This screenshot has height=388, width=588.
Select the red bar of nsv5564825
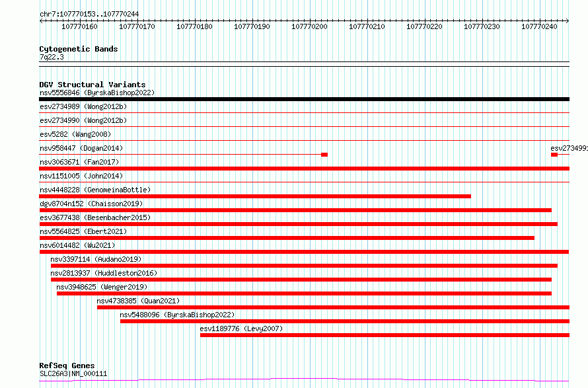click(287, 238)
